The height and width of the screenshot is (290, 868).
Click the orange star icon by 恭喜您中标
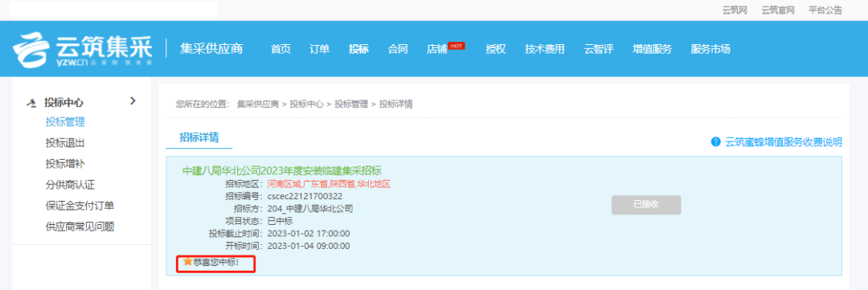(x=187, y=261)
